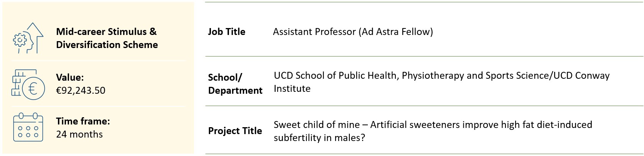Select the Assistant Professor (Ad Astra Fellow) text
Viewport: 644px width, 156px height.
click(353, 32)
